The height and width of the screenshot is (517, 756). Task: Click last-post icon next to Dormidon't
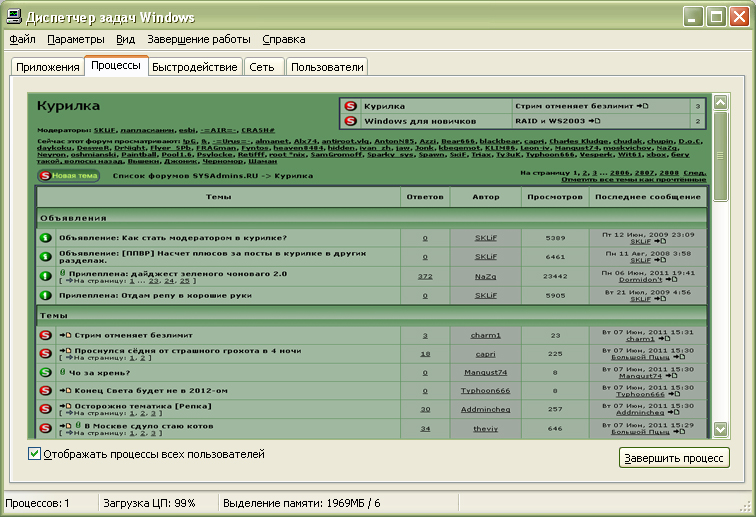[671, 279]
